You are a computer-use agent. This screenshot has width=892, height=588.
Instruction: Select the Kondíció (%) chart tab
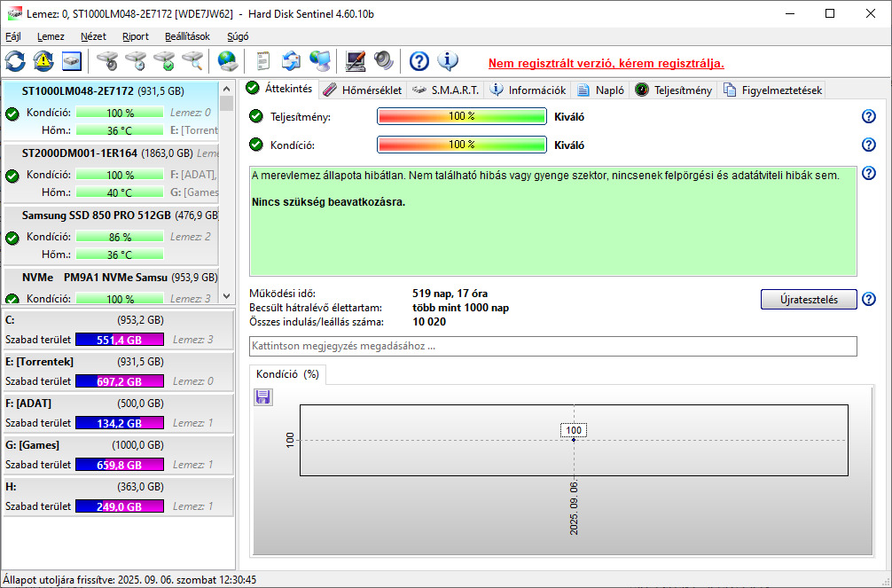pos(288,374)
